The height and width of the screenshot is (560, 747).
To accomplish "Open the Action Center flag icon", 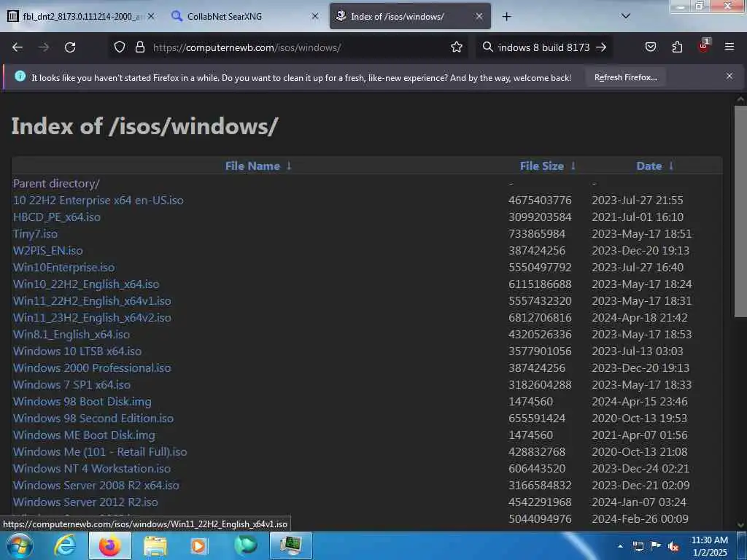I will click(x=656, y=546).
